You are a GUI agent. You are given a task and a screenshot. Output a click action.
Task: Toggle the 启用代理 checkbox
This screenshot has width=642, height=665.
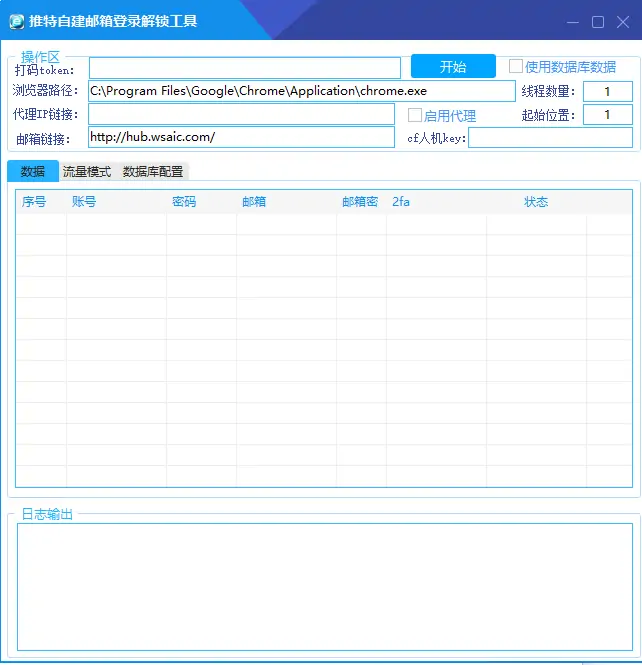[x=414, y=115]
